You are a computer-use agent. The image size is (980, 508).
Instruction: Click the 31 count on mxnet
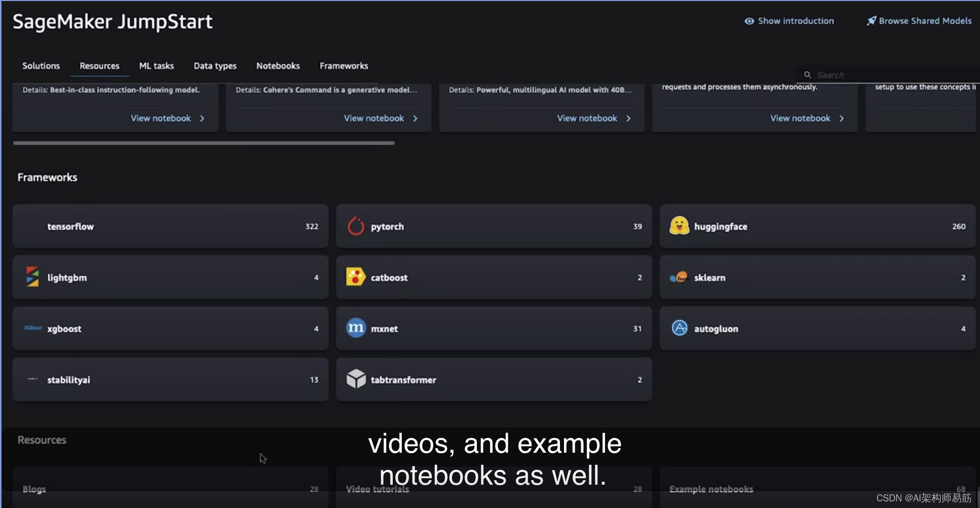click(x=637, y=329)
